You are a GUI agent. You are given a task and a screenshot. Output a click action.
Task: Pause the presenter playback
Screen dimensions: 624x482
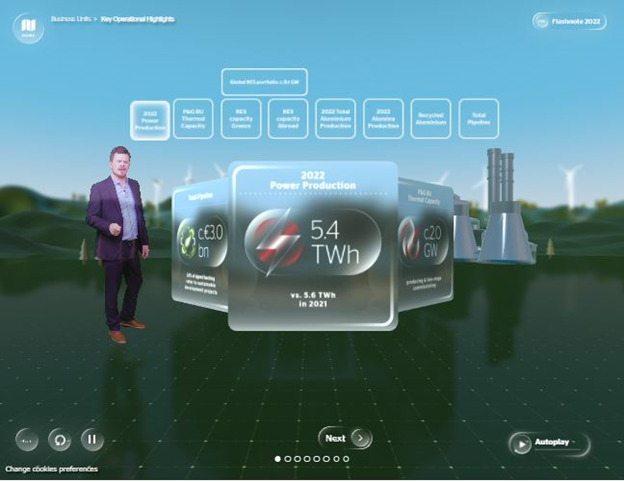point(92,439)
